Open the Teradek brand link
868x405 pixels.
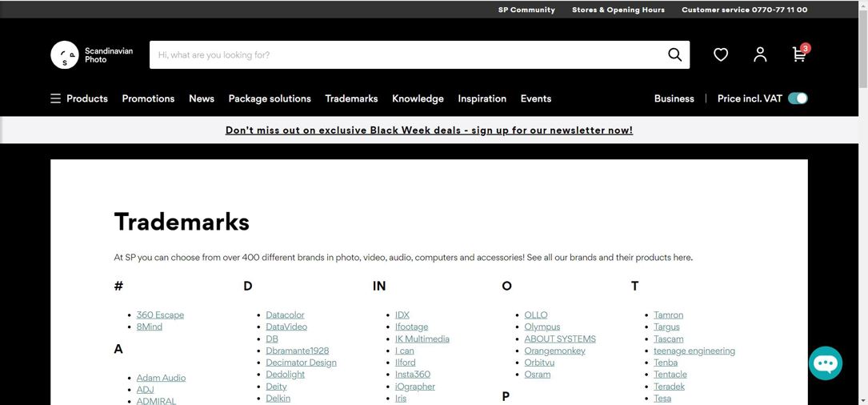(x=670, y=386)
